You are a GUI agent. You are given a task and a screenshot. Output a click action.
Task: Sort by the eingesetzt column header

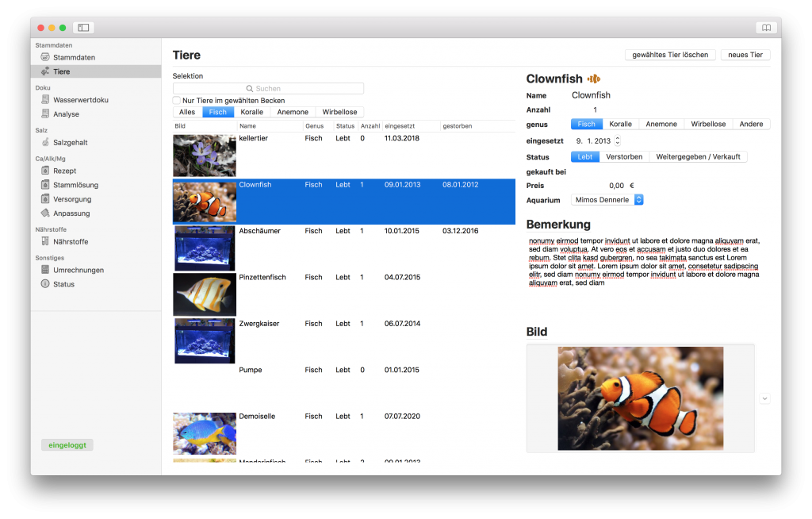412,126
